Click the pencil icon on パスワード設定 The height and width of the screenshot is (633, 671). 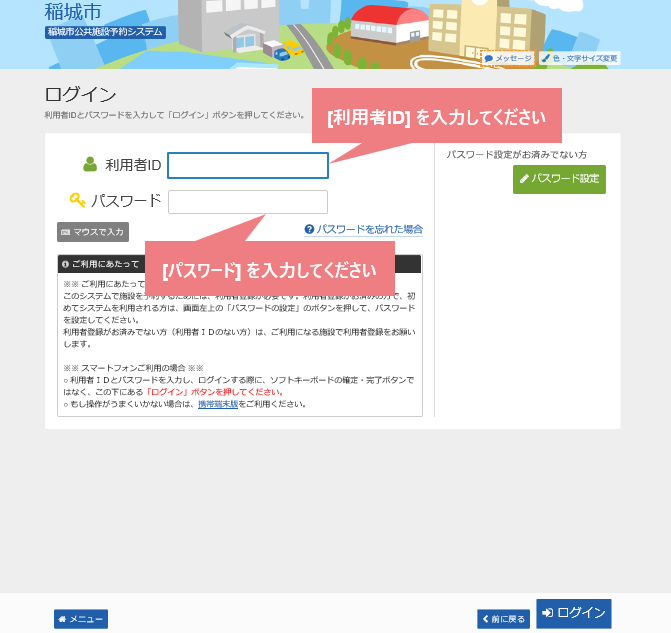[524, 179]
